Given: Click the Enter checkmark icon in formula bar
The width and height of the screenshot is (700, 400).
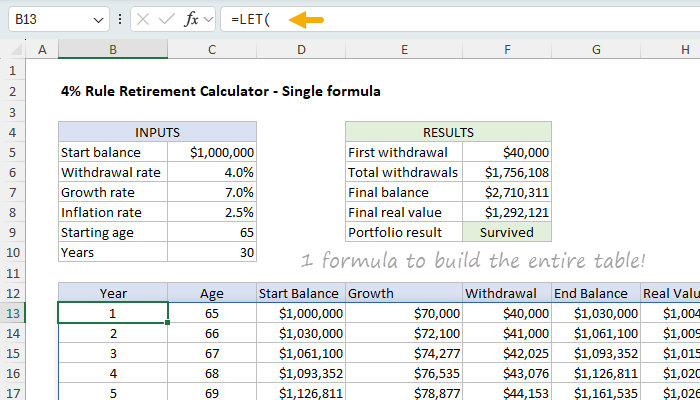Looking at the screenshot, I should (x=167, y=20).
